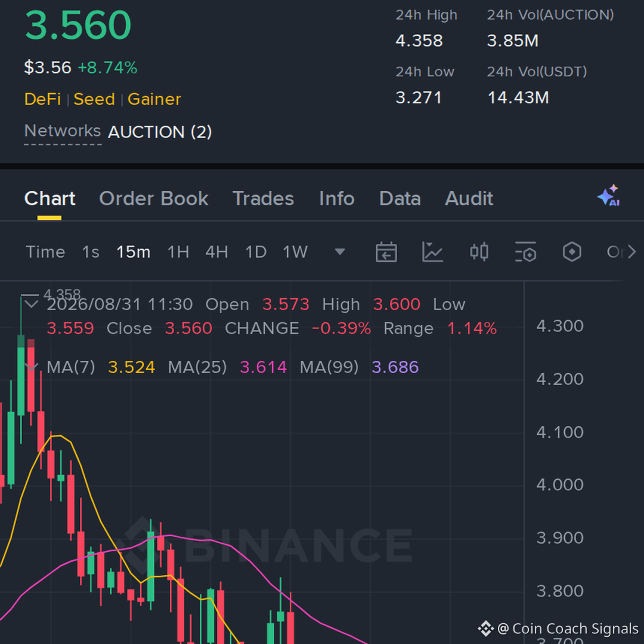Select the Time chart view

pyautogui.click(x=45, y=252)
